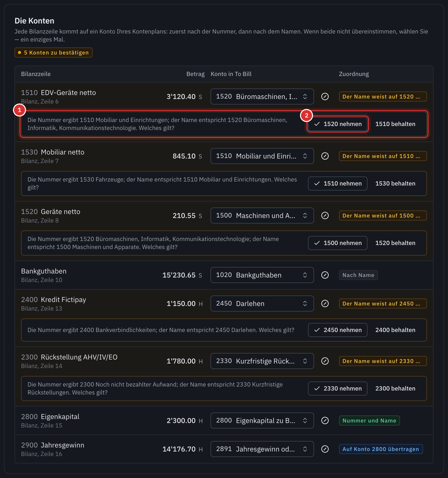Choose '1510 behalten' option
Screen dimensions: 448x478
[x=395, y=124]
